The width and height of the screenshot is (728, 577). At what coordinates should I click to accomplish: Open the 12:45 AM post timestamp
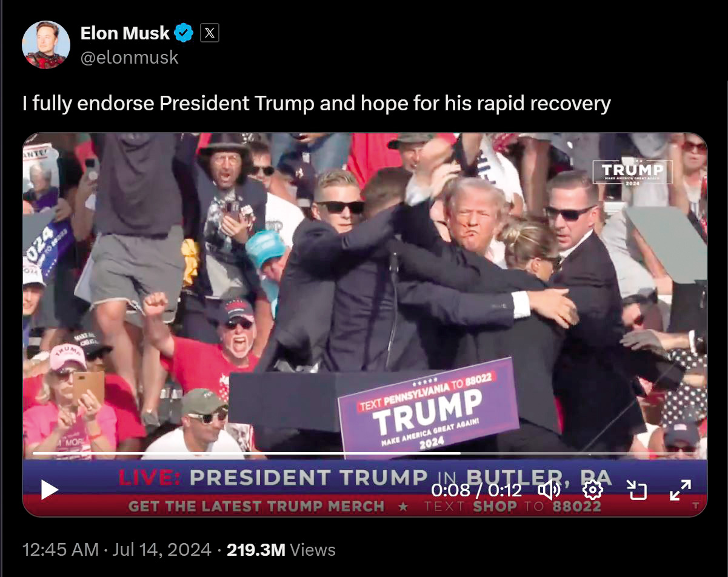[60, 550]
